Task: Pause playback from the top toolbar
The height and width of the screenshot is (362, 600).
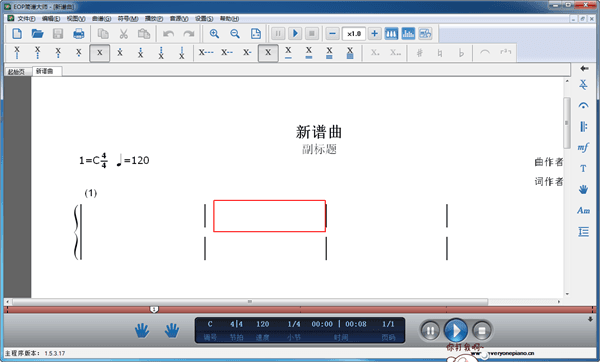Action: (278, 34)
